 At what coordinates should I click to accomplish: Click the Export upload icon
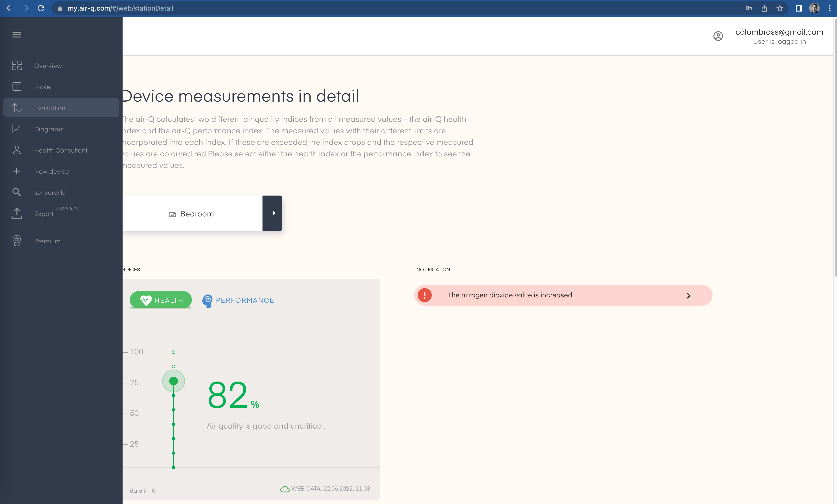(17, 213)
